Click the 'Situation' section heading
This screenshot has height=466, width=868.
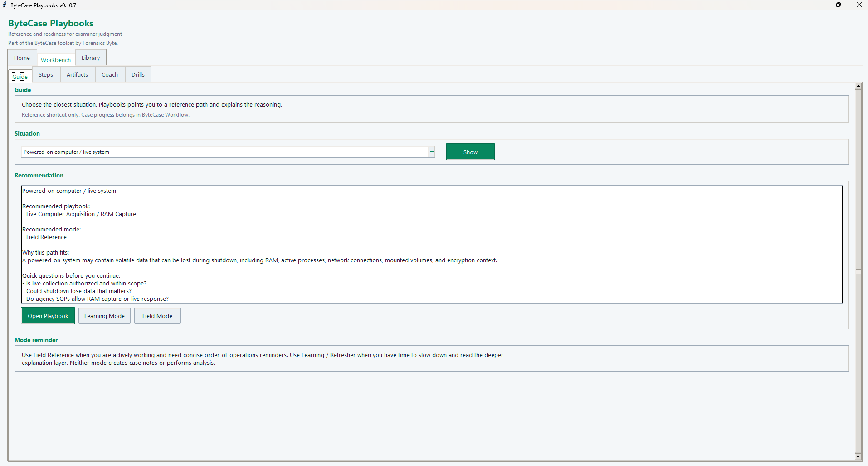click(x=27, y=133)
